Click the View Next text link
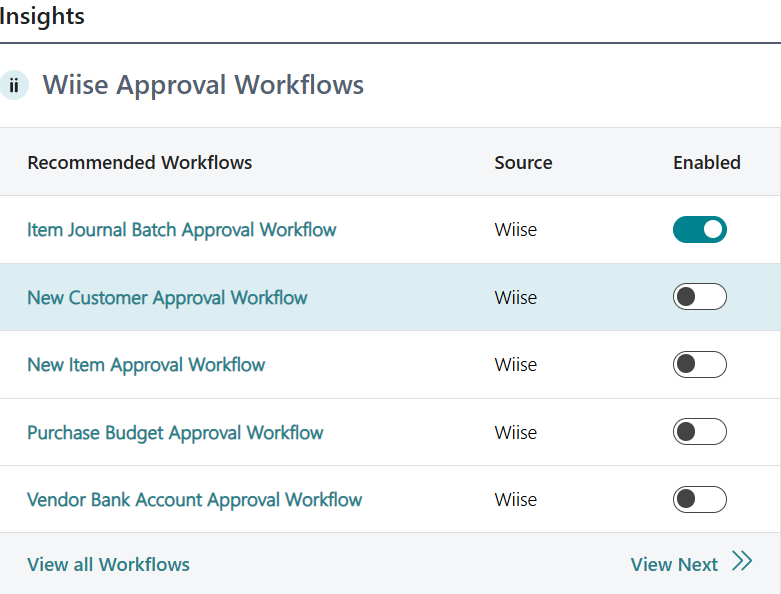 point(674,565)
